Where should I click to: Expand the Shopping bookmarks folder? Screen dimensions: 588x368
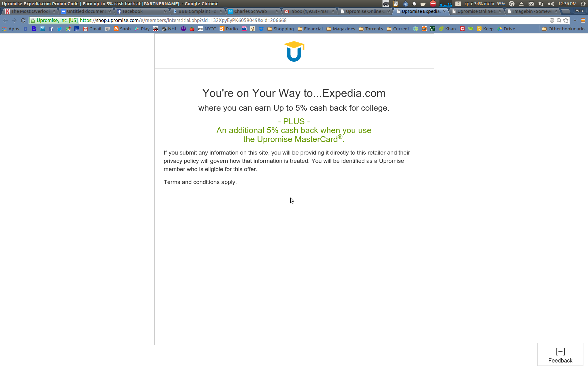(281, 29)
